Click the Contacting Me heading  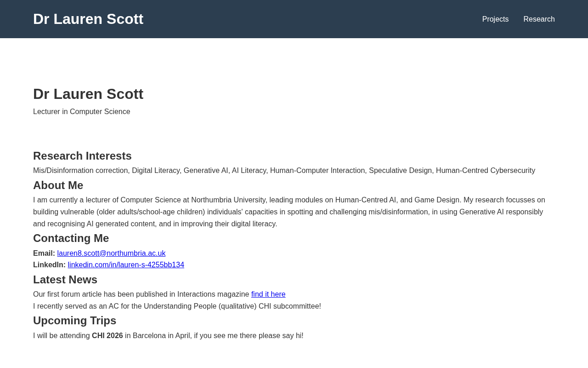(x=71, y=238)
